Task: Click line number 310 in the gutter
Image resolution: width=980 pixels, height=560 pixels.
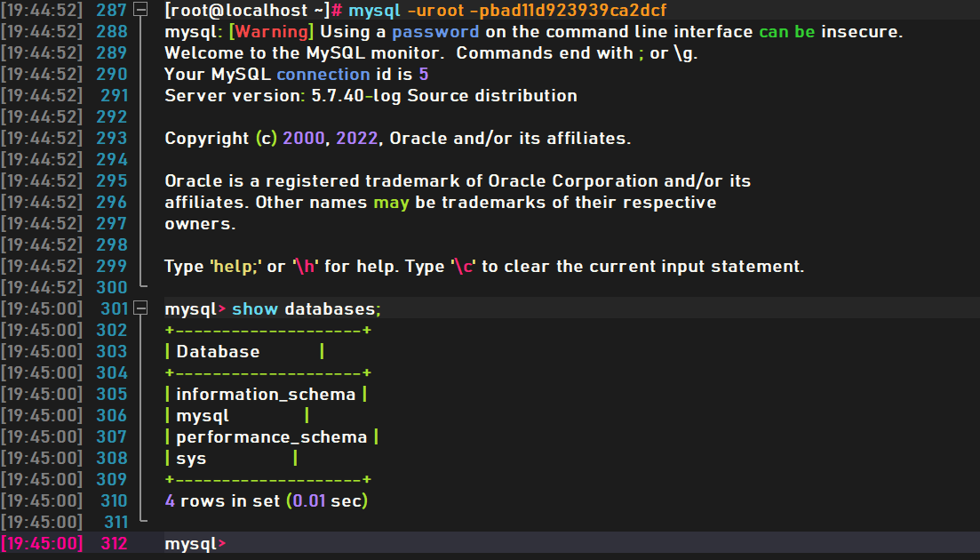Action: (114, 500)
